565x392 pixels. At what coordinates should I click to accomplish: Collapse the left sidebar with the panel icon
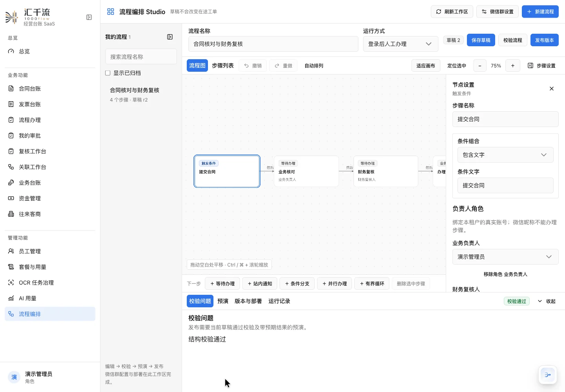pyautogui.click(x=89, y=17)
